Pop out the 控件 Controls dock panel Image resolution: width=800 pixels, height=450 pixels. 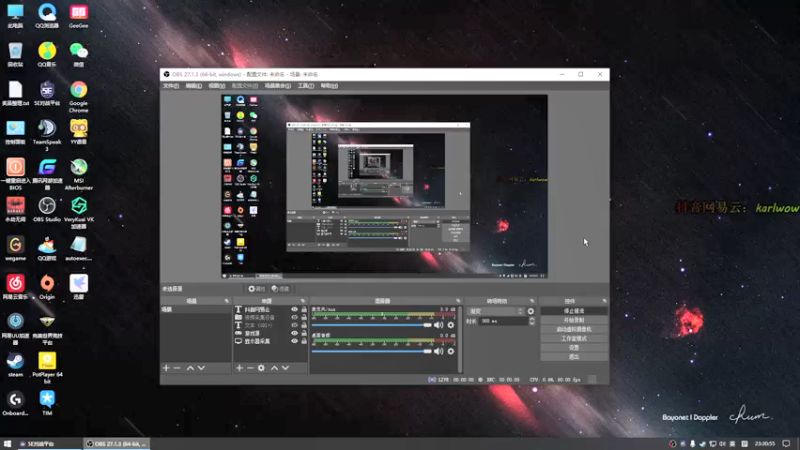click(604, 301)
